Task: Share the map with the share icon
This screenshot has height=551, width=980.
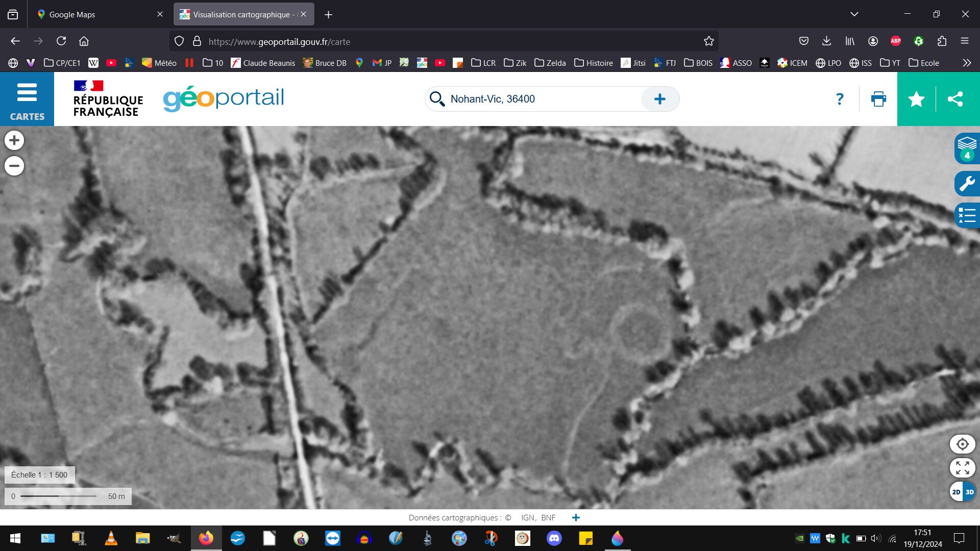Action: coord(955,99)
